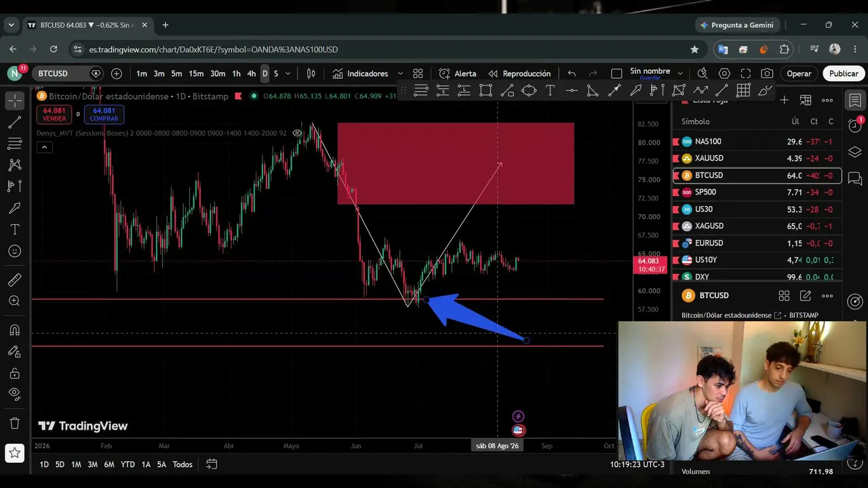Click the VENDER sell price button
The height and width of the screenshot is (488, 868).
(x=54, y=114)
